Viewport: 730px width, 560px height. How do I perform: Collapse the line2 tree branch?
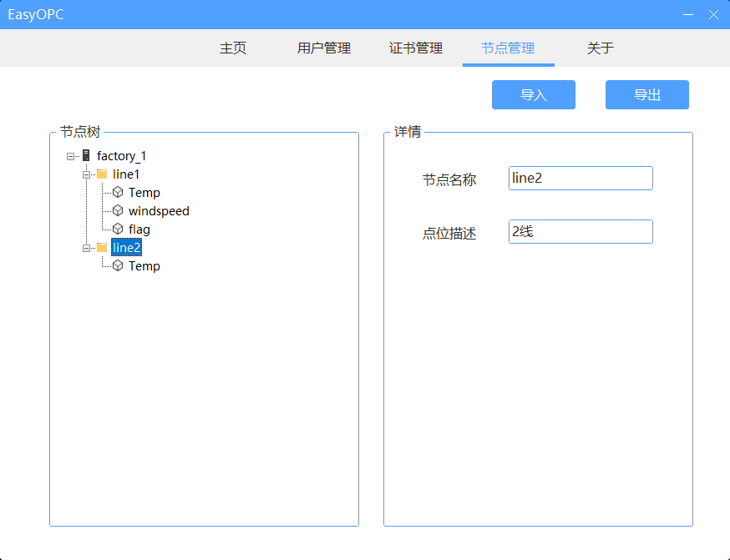(87, 247)
